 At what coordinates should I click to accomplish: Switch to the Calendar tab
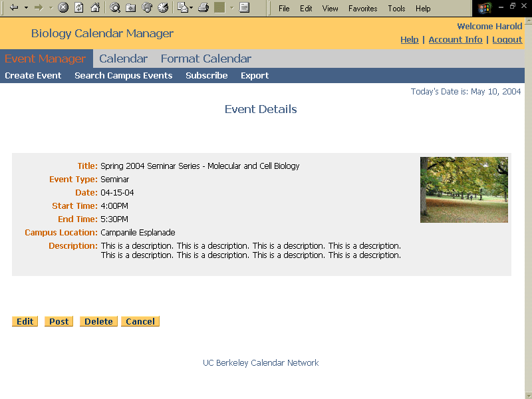123,59
